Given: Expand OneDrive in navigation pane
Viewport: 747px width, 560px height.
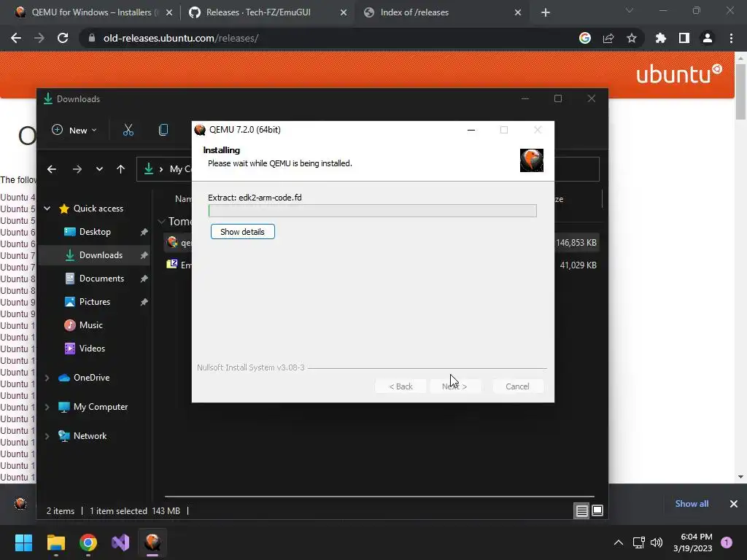Looking at the screenshot, I should click(47, 378).
